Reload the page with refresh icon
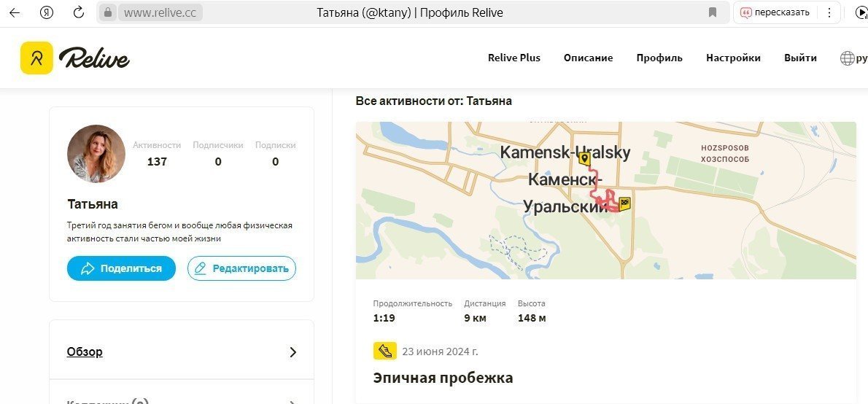 click(79, 12)
